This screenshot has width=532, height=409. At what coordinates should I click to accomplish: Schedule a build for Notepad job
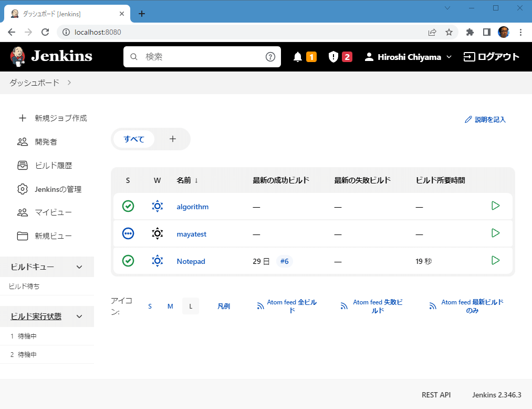[495, 260]
